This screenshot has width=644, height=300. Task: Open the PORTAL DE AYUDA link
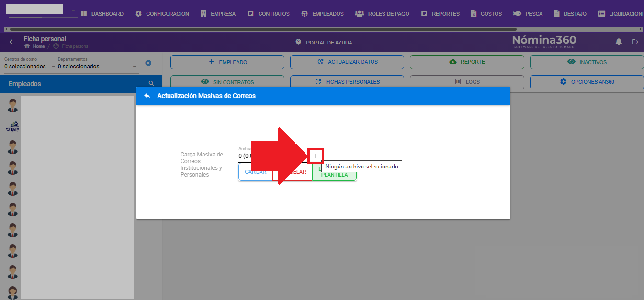pyautogui.click(x=324, y=43)
